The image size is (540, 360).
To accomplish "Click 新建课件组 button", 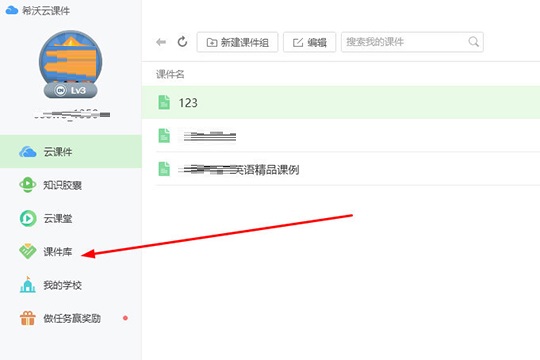I will click(x=237, y=42).
